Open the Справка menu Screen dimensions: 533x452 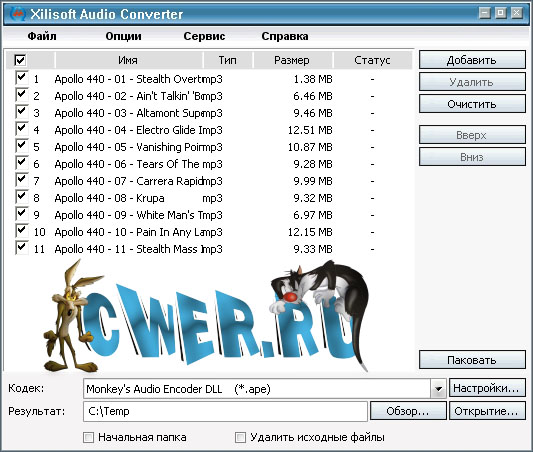(x=285, y=36)
